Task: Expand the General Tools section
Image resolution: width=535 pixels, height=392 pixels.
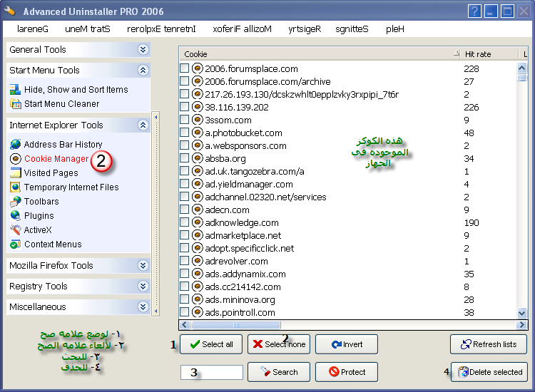Action: click(143, 49)
